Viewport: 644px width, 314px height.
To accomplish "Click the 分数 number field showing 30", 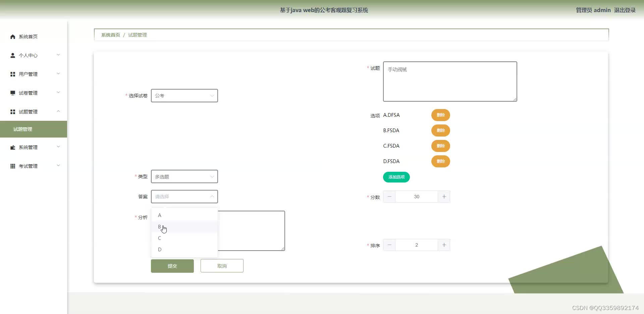I will point(417,197).
